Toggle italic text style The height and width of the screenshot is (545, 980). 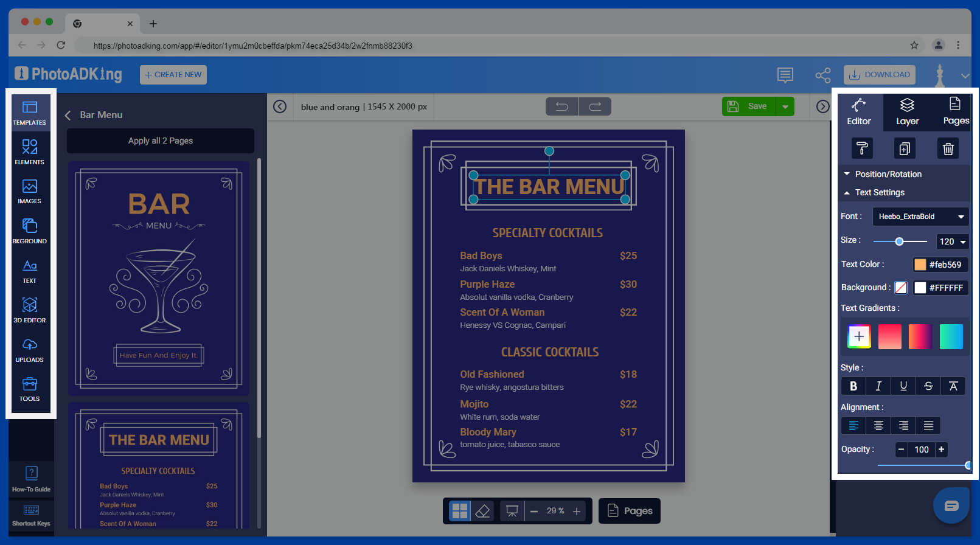tap(878, 386)
